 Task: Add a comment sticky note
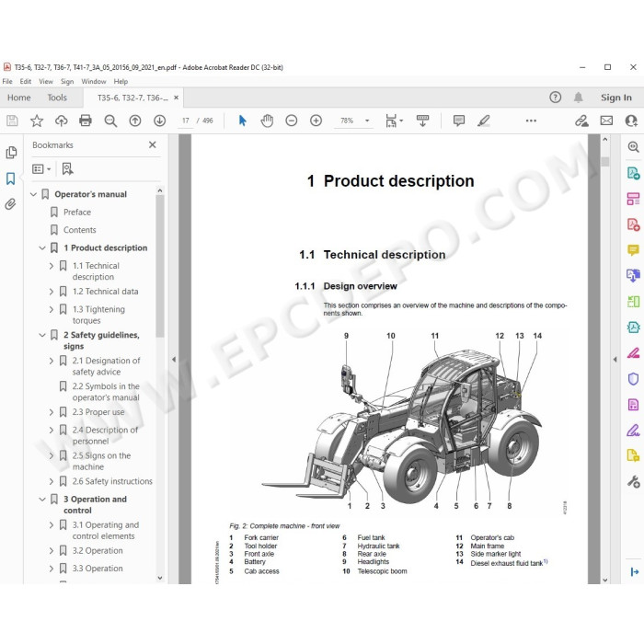coord(459,121)
